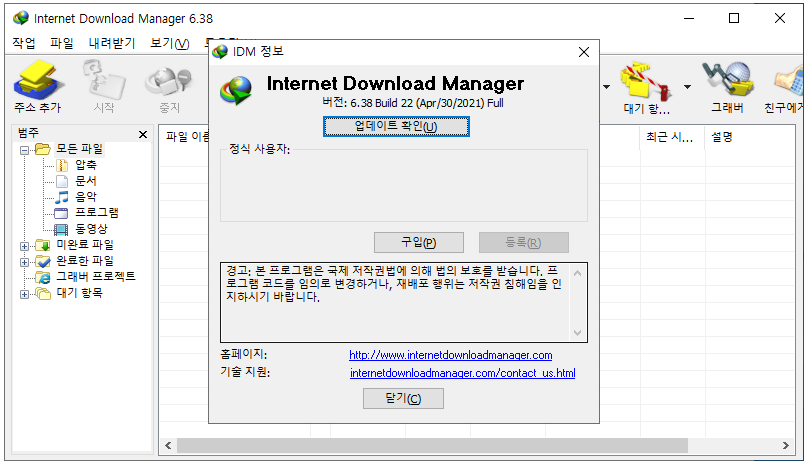Viewport: 806px width, 465px height.
Task: Close the IDM 정보 dialog with X
Action: [584, 52]
